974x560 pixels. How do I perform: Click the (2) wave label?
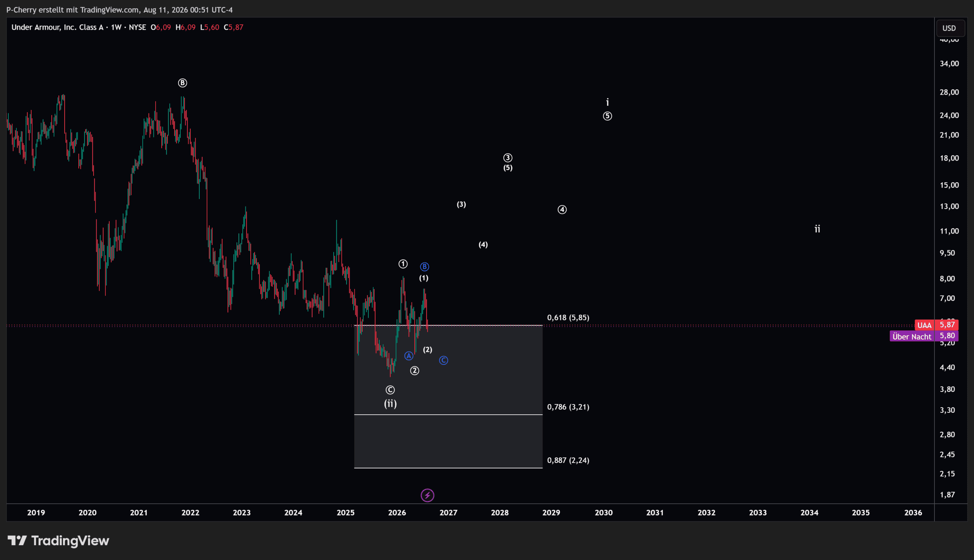point(428,350)
